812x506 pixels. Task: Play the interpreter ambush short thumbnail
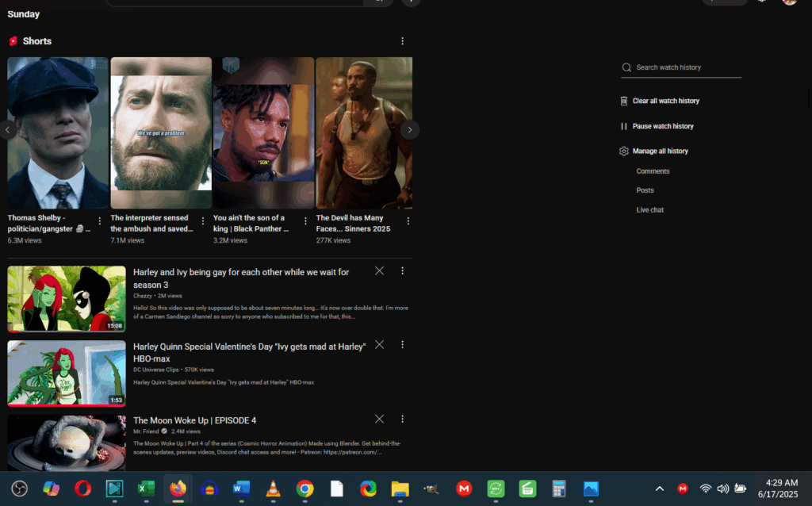pyautogui.click(x=161, y=133)
